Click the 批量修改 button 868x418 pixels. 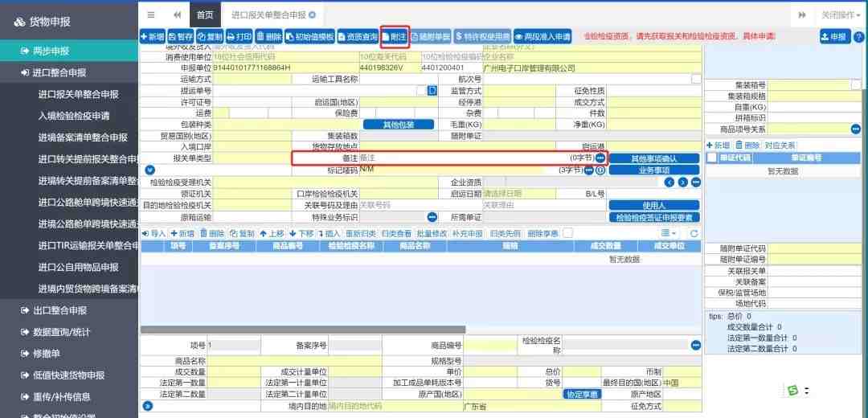[x=432, y=234]
